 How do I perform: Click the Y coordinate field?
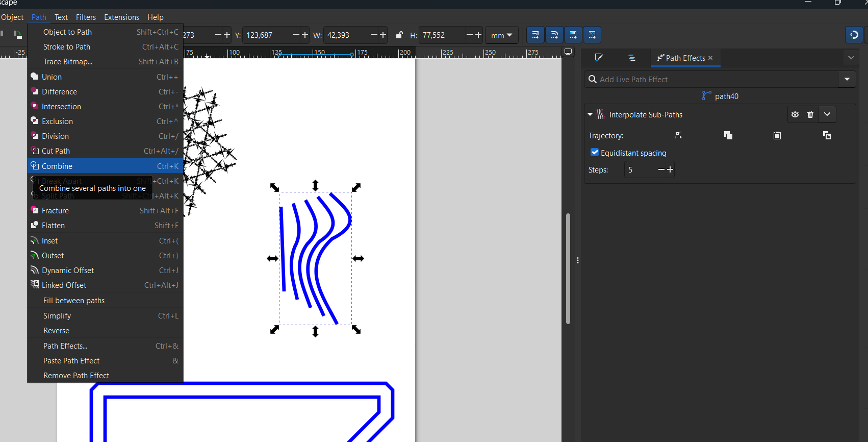267,35
